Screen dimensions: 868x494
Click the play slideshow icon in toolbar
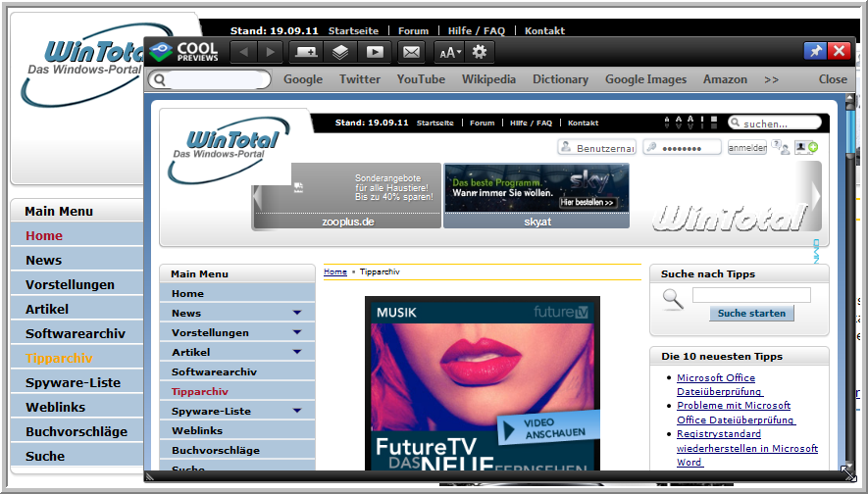click(x=375, y=53)
